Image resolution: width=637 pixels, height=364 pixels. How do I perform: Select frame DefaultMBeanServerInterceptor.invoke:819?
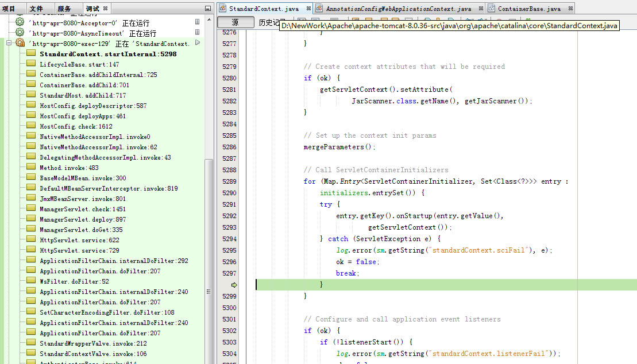[x=109, y=188]
